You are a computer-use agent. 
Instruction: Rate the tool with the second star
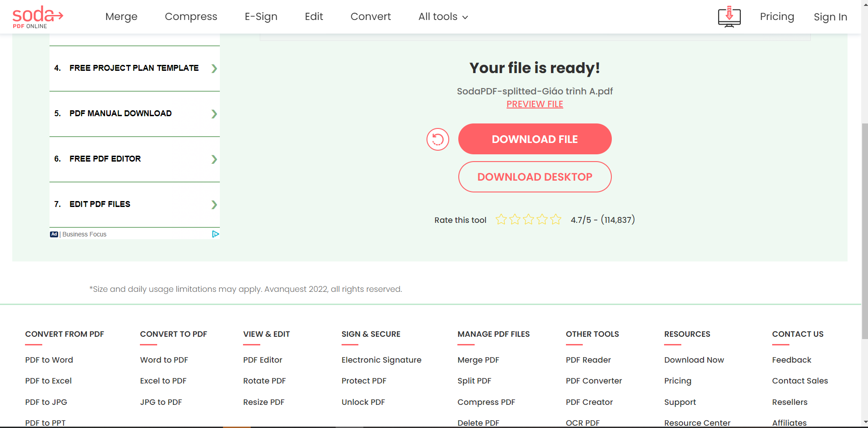click(515, 220)
